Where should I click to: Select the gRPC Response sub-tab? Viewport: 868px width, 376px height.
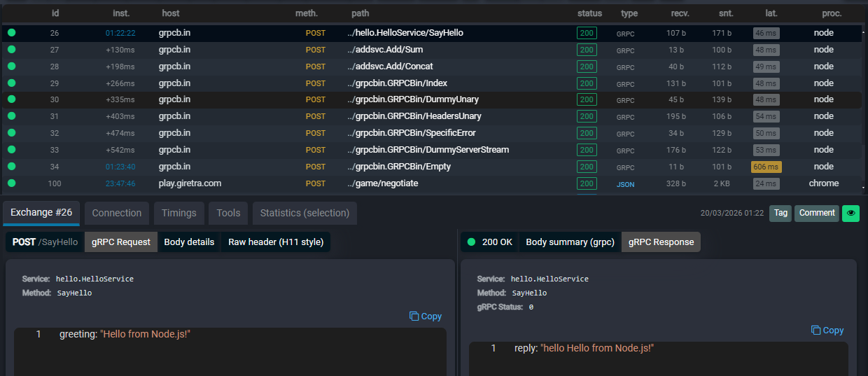pos(661,242)
